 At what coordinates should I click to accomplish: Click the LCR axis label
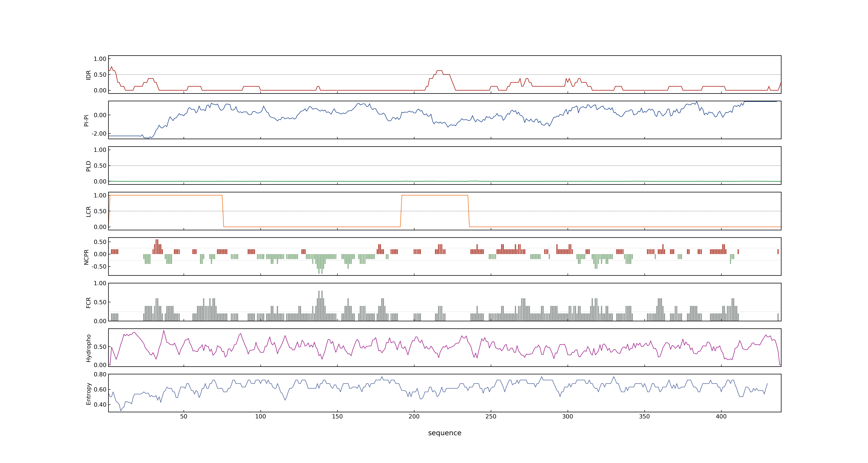pos(88,211)
